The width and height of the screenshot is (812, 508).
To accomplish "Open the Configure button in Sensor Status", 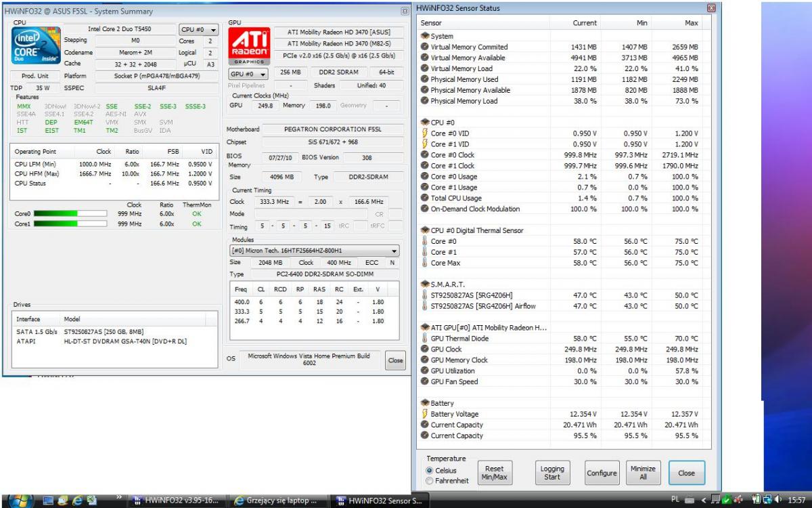I will [x=602, y=473].
